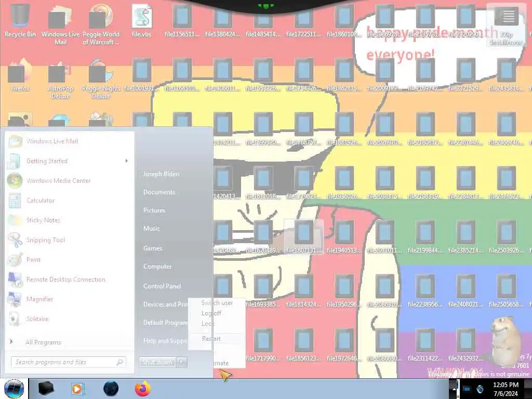Open Music from Start menu
This screenshot has height=399, width=532.
[x=152, y=229]
